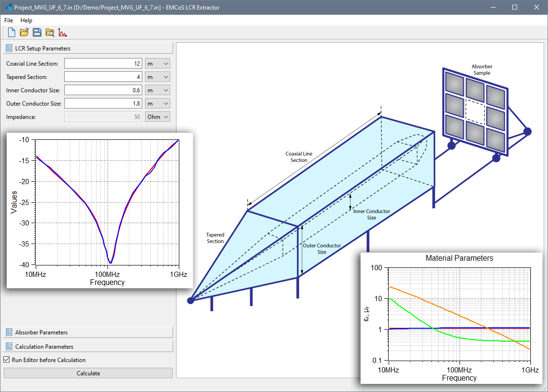
Task: Open Inner Conductor Size unit dropdown
Action: [157, 90]
